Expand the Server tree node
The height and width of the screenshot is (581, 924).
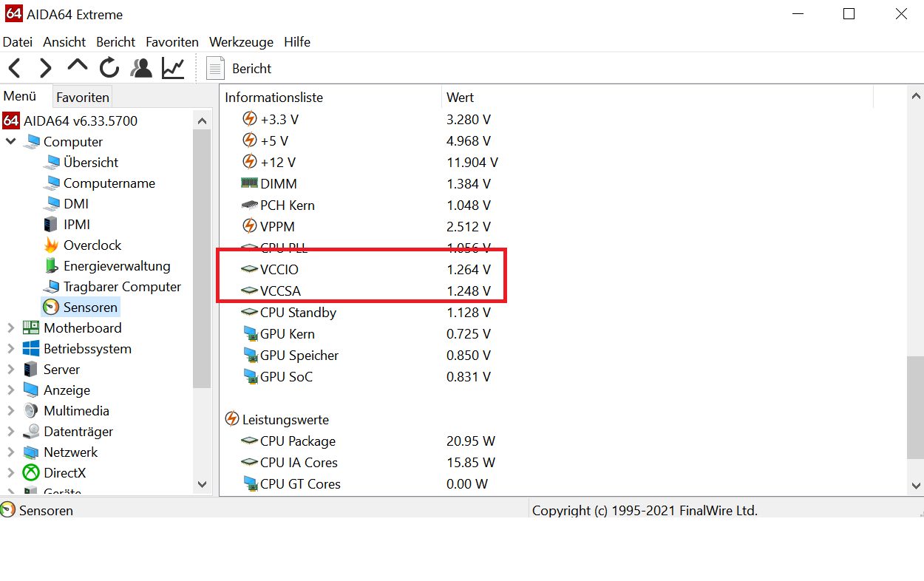point(11,369)
